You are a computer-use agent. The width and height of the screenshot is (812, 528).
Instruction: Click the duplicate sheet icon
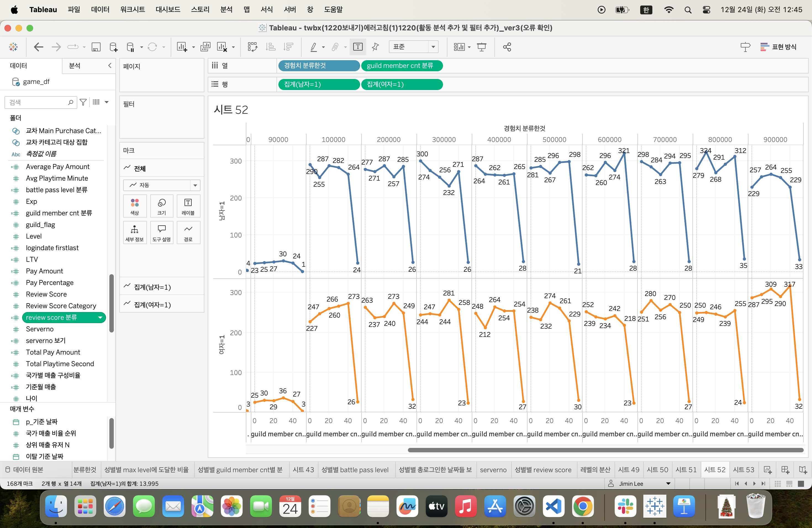pos(205,47)
